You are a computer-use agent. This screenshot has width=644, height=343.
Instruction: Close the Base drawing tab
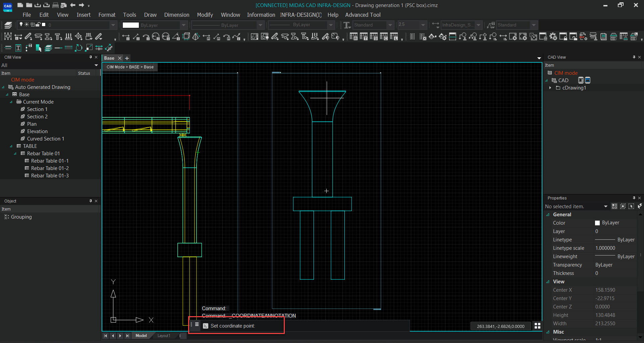click(x=119, y=58)
